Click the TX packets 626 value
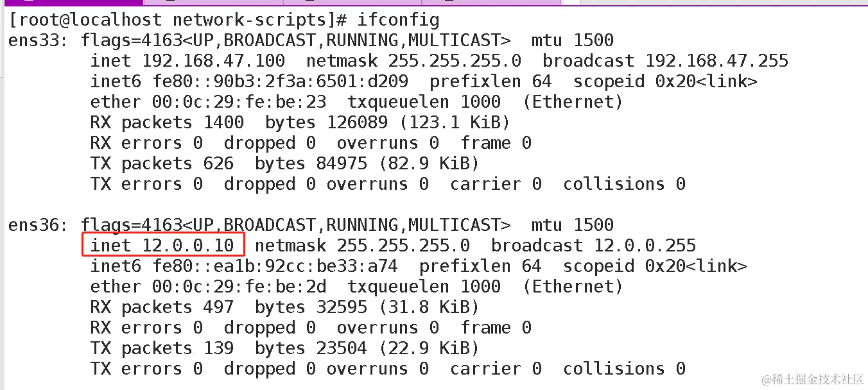The image size is (868, 390). point(219,164)
